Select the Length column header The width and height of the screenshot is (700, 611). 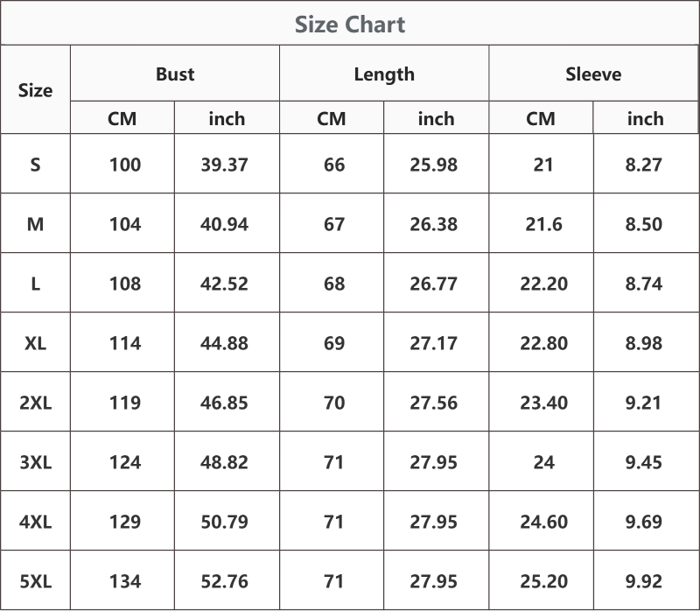click(x=384, y=74)
